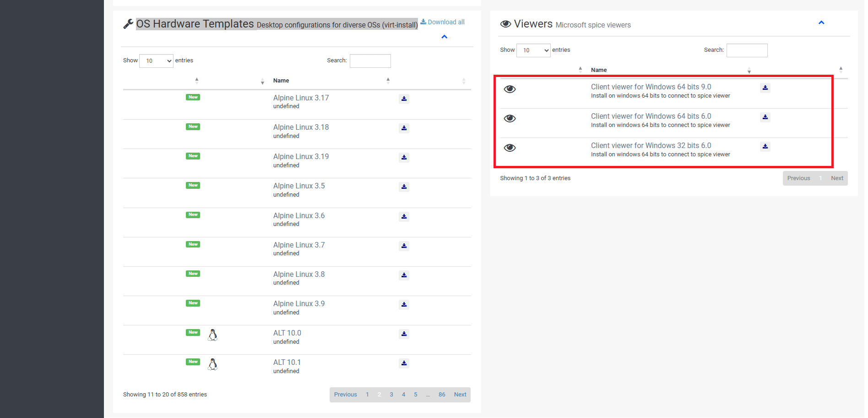The width and height of the screenshot is (868, 418).
Task: Click Next in the templates pagination
Action: click(x=460, y=395)
